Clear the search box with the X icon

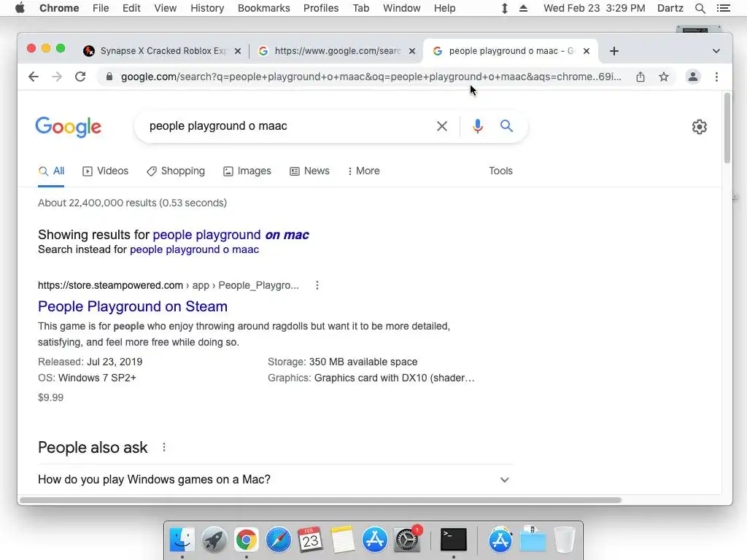(442, 126)
